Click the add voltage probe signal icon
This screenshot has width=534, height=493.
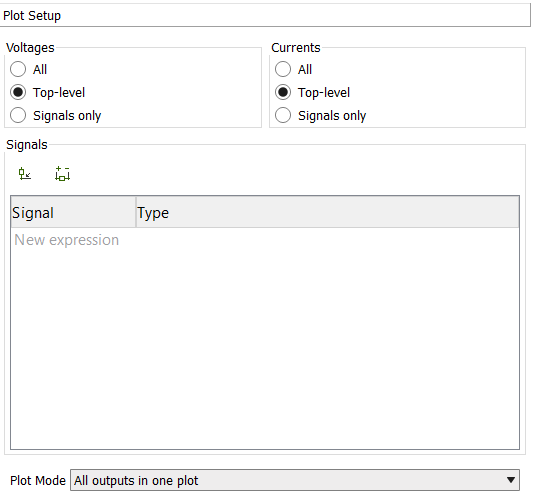pyautogui.click(x=25, y=174)
